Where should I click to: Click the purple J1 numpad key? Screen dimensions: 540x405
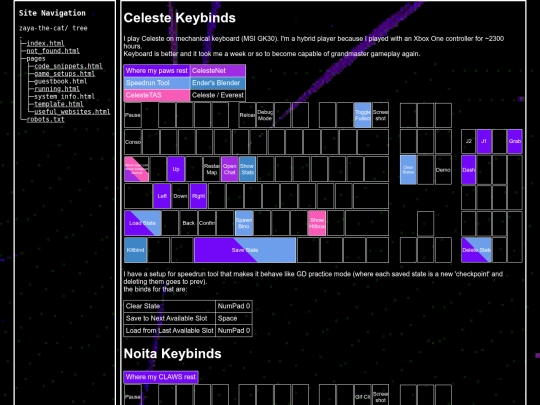(x=484, y=142)
